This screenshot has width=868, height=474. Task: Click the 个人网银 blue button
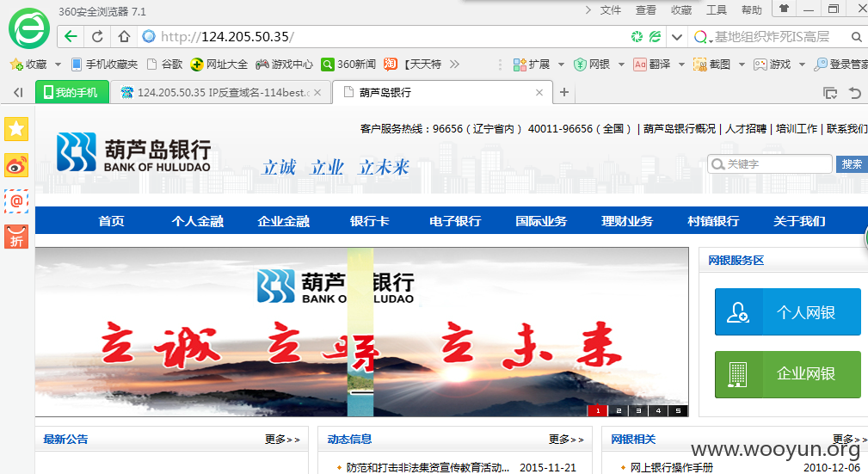(x=788, y=311)
